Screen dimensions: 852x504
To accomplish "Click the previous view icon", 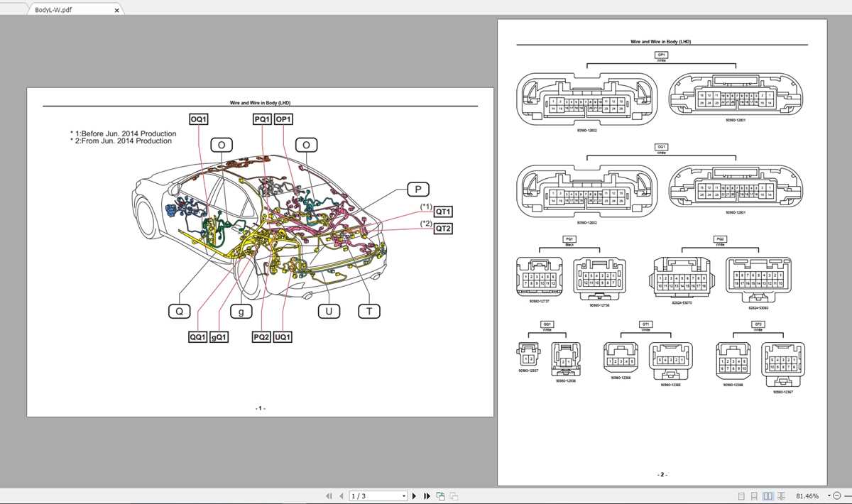I will [441, 495].
